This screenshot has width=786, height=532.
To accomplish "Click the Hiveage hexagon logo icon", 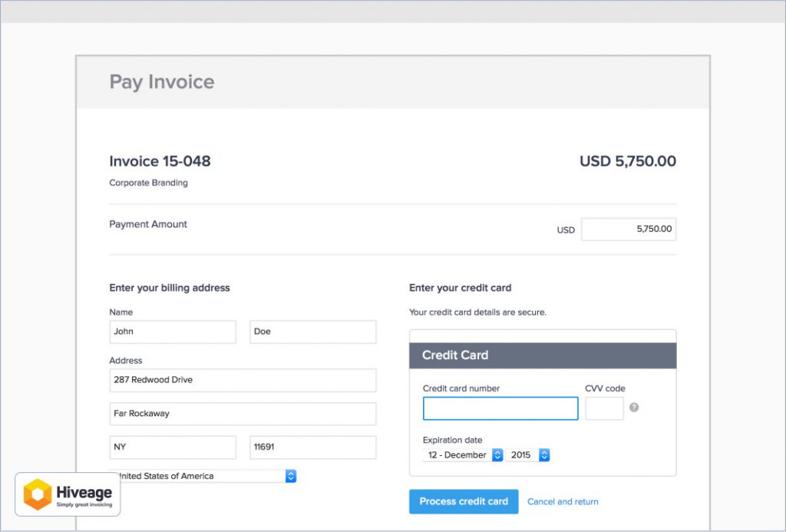I will coord(38,494).
